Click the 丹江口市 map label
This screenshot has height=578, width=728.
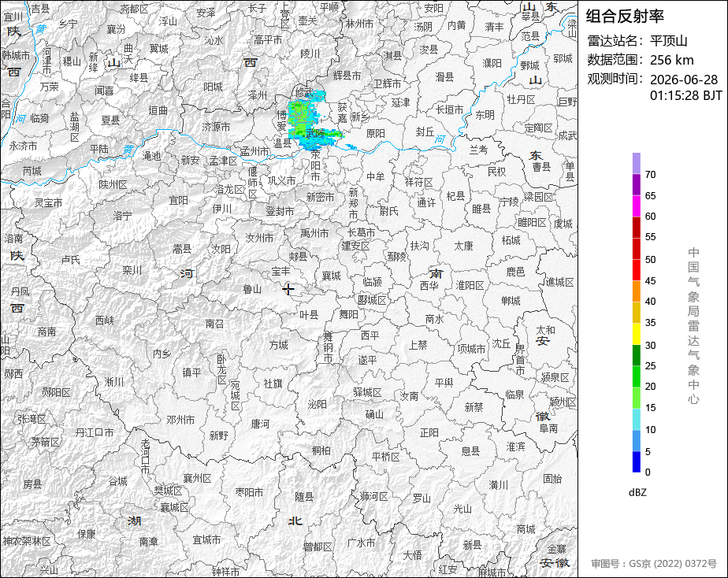[95, 432]
